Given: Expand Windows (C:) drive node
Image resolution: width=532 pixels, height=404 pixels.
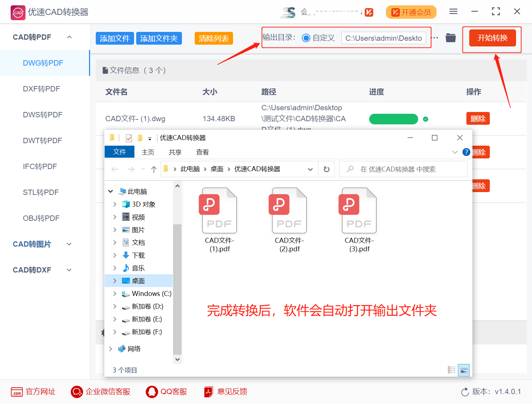Looking at the screenshot, I should [x=115, y=293].
